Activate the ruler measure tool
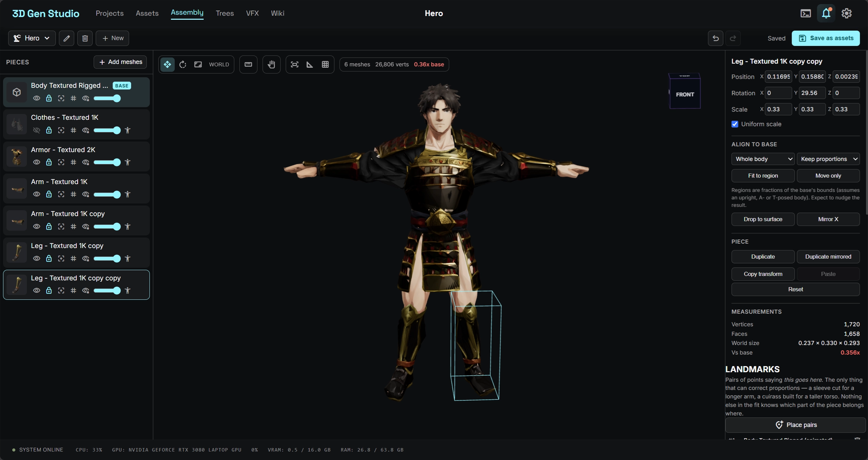The image size is (868, 460). (248, 64)
